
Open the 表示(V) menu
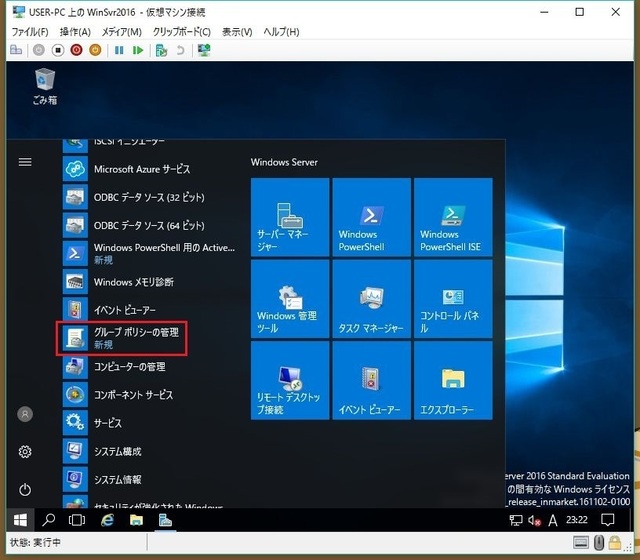coord(237,32)
